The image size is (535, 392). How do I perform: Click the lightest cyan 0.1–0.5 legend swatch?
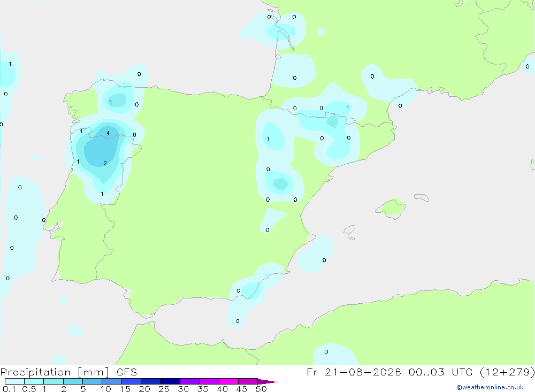click(14, 381)
